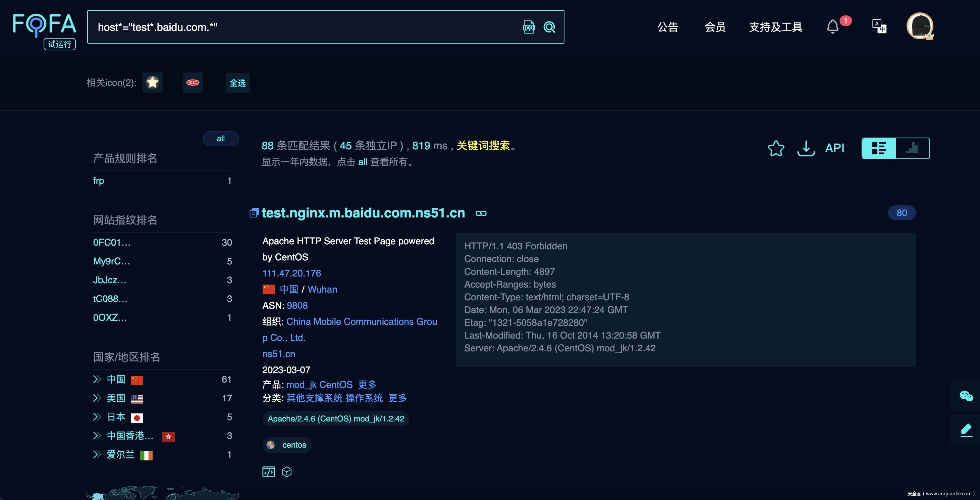Click all link in results note
This screenshot has height=500, width=980.
click(363, 162)
